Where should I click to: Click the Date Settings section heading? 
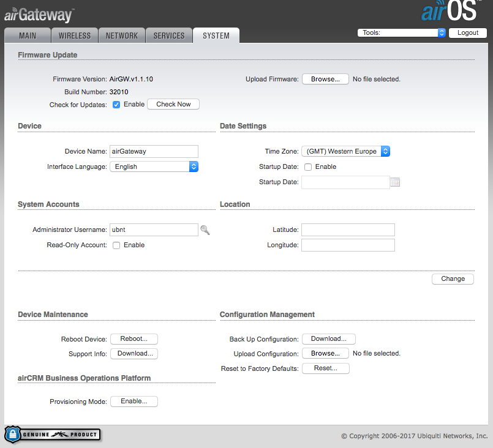click(243, 126)
